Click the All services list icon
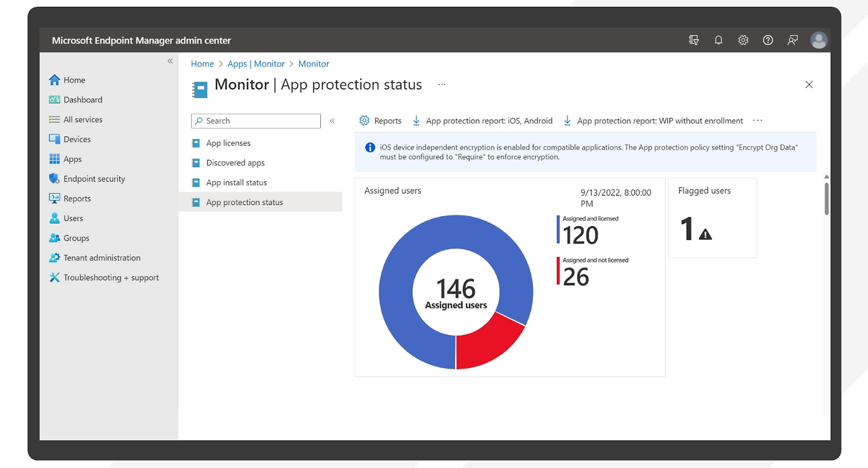Screen dimensions: 868x468 pyautogui.click(x=54, y=119)
